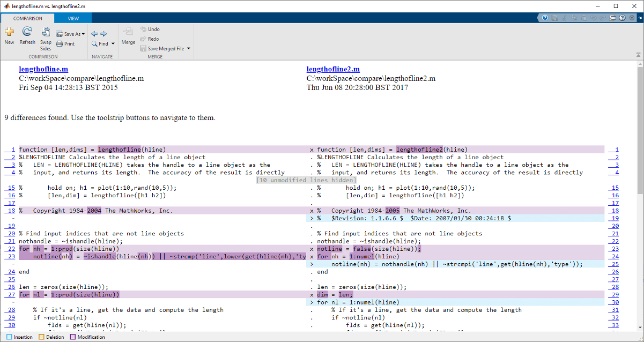Click quick access undo arrow
Viewport: 644px width, 342px height.
(x=593, y=18)
